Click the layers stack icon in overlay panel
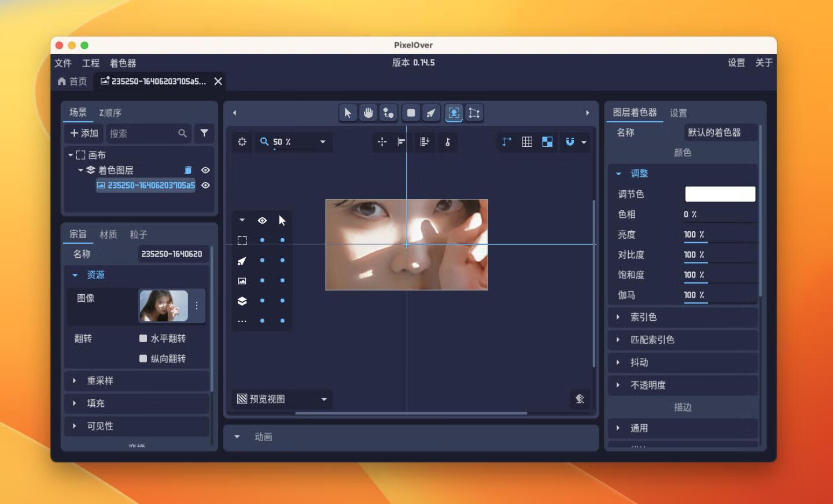 click(242, 301)
